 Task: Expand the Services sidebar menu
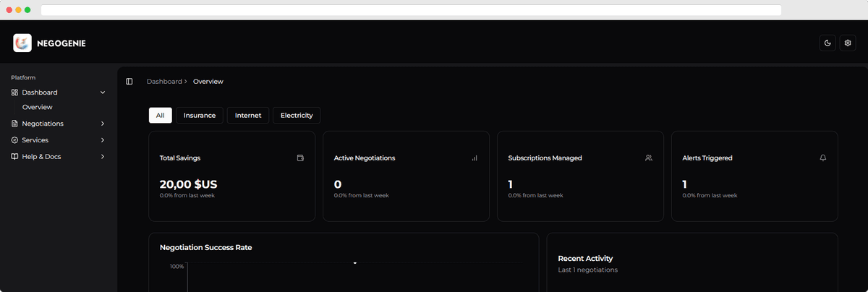pos(103,140)
